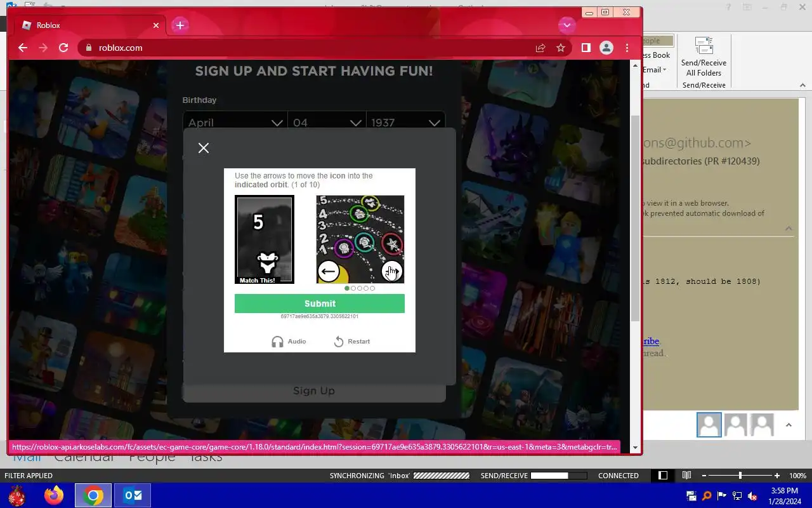This screenshot has height=508, width=812.
Task: Select the Roblox browser tab
Action: 90,25
